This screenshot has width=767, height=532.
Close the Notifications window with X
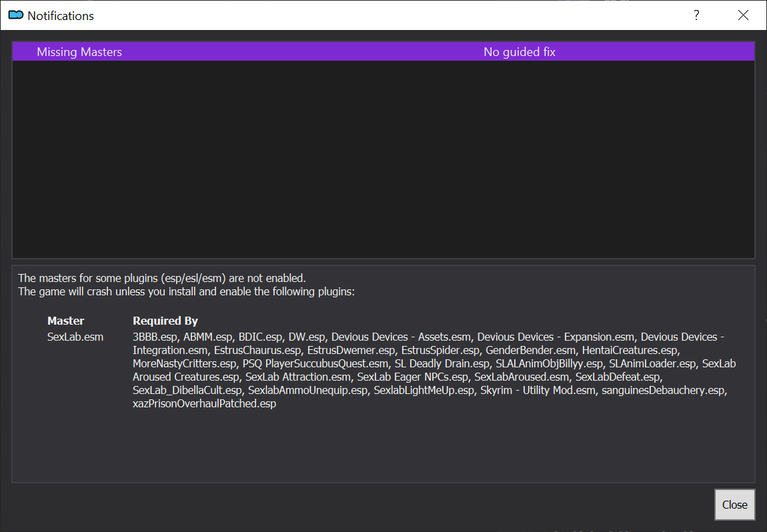pos(743,15)
